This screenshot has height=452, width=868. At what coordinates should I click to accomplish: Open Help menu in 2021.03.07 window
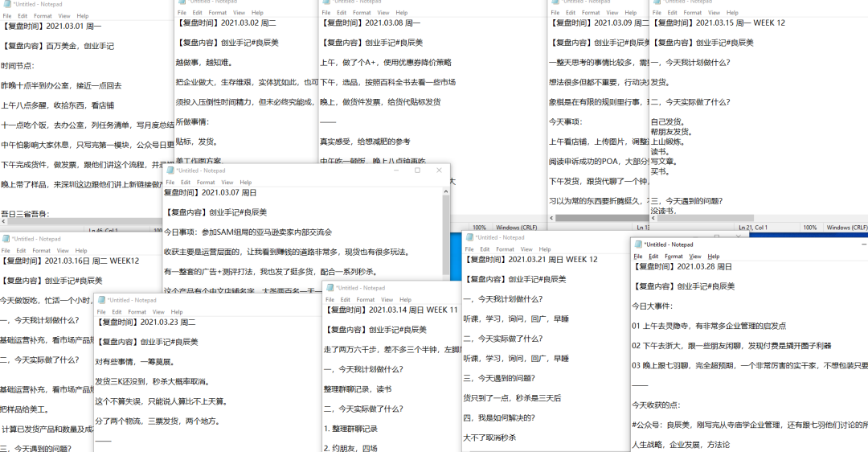[x=245, y=183]
